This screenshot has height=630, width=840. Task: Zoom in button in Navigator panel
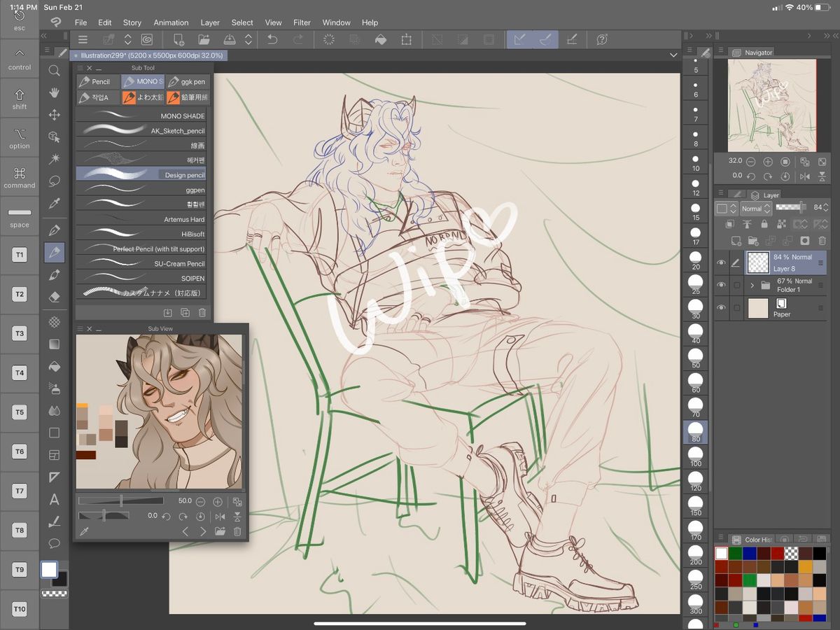(768, 161)
